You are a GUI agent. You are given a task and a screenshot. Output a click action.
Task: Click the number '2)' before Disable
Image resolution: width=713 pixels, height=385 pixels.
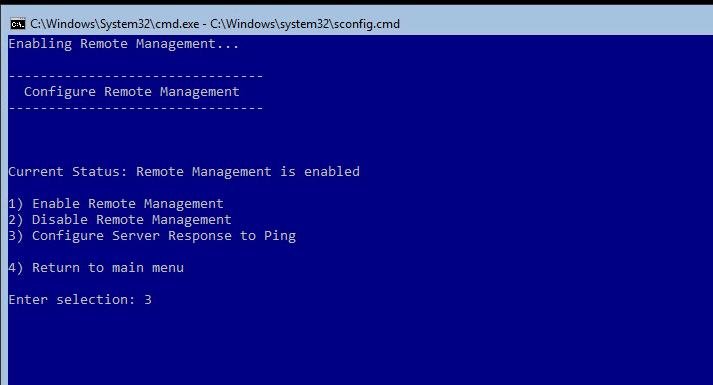[16, 220]
